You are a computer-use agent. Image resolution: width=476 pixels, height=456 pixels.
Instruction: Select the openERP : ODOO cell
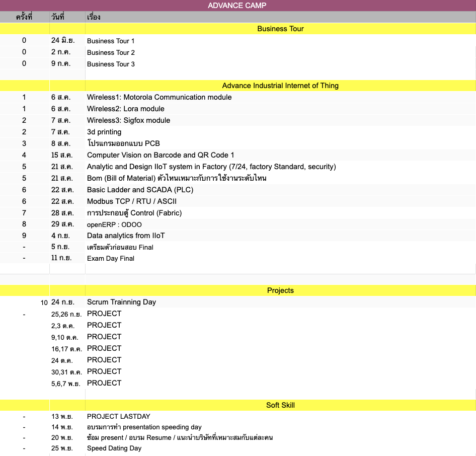[x=114, y=224]
